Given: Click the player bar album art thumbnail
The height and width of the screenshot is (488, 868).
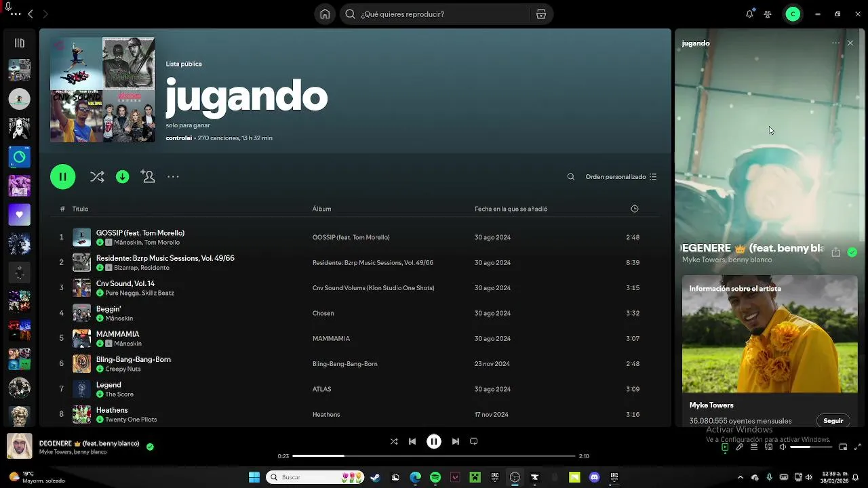Looking at the screenshot, I should [20, 447].
